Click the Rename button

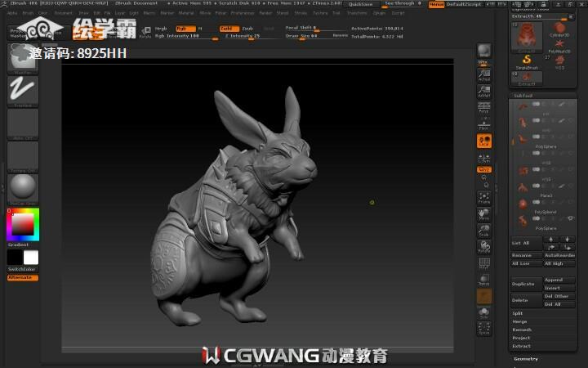[527, 255]
